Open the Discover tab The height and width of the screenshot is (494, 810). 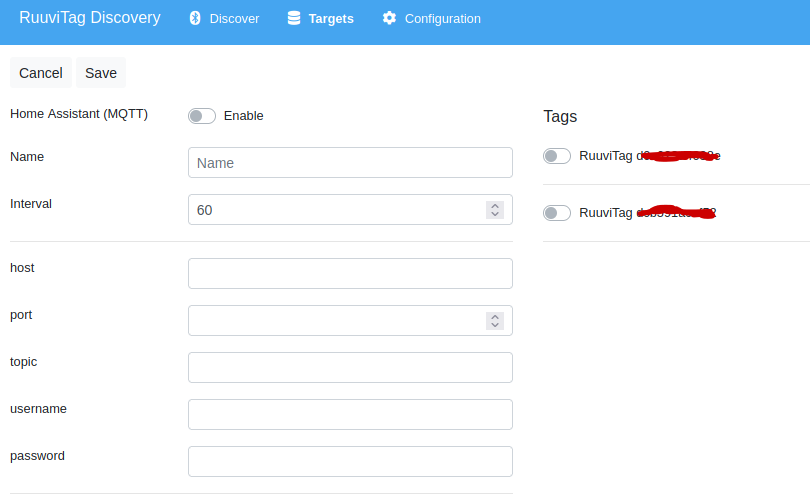(x=224, y=18)
